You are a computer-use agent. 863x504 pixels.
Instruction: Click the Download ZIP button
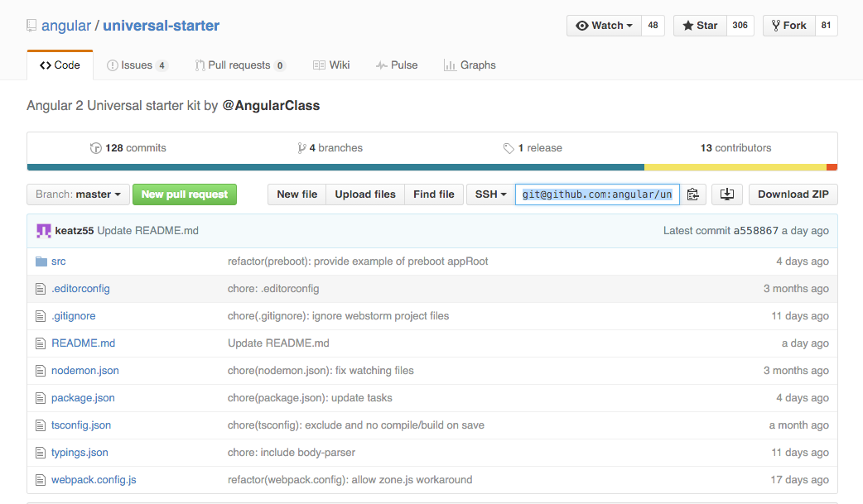pyautogui.click(x=793, y=194)
